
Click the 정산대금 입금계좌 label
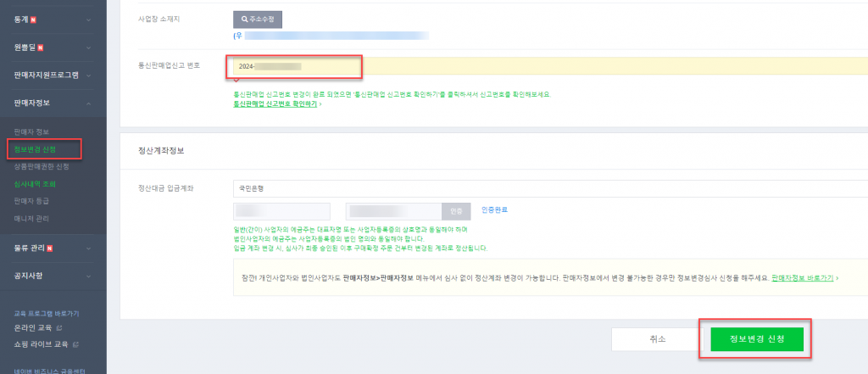pyautogui.click(x=166, y=188)
